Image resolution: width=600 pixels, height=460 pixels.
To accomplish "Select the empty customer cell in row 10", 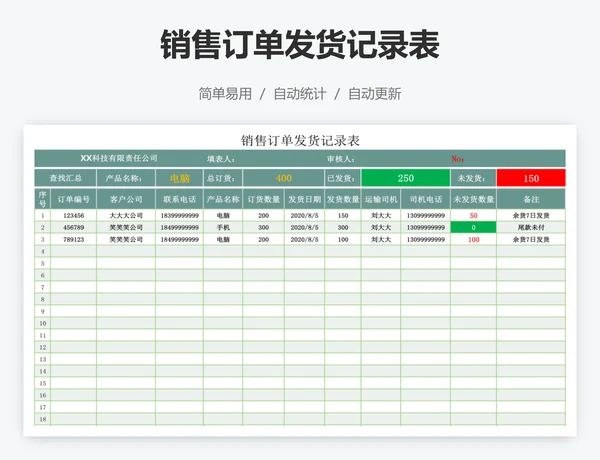I will [x=126, y=323].
